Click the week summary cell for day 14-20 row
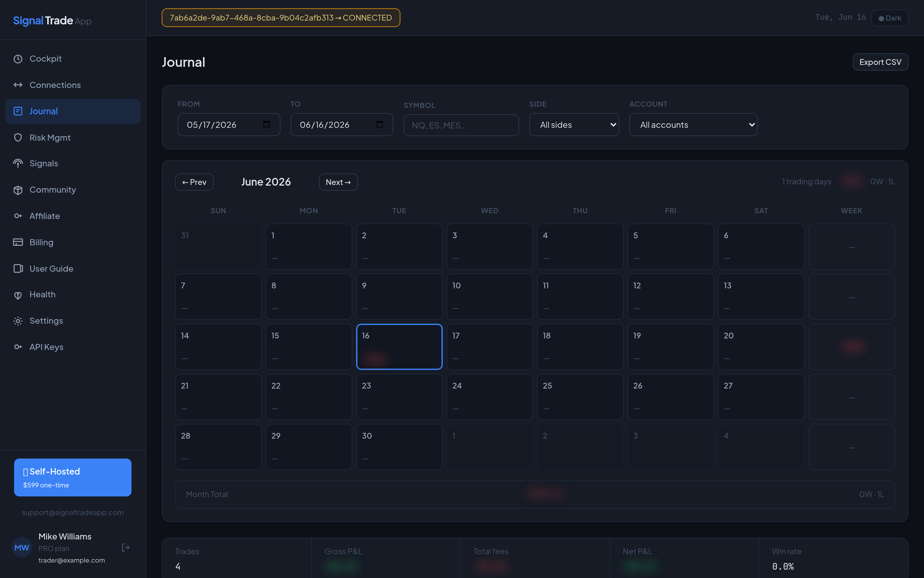The height and width of the screenshot is (578, 924). point(852,347)
